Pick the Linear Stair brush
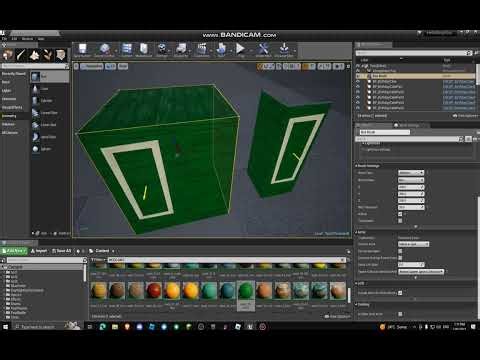Screen dimensions: 480x360 click(x=50, y=125)
